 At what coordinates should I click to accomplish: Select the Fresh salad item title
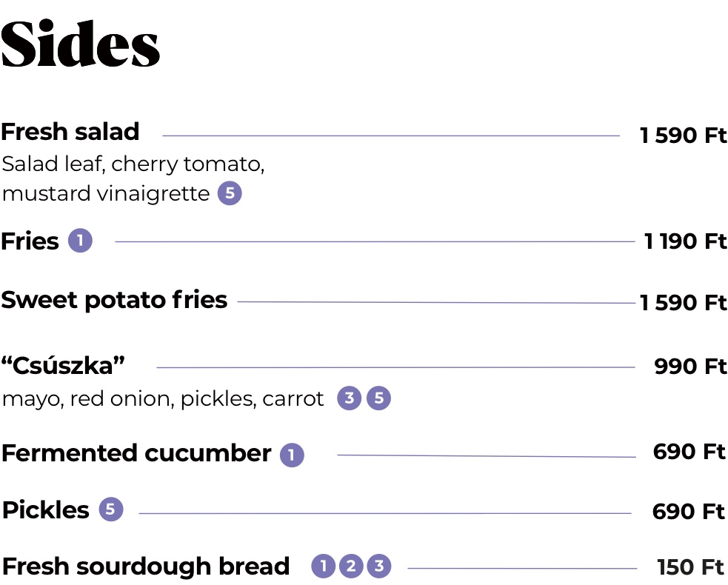[70, 132]
